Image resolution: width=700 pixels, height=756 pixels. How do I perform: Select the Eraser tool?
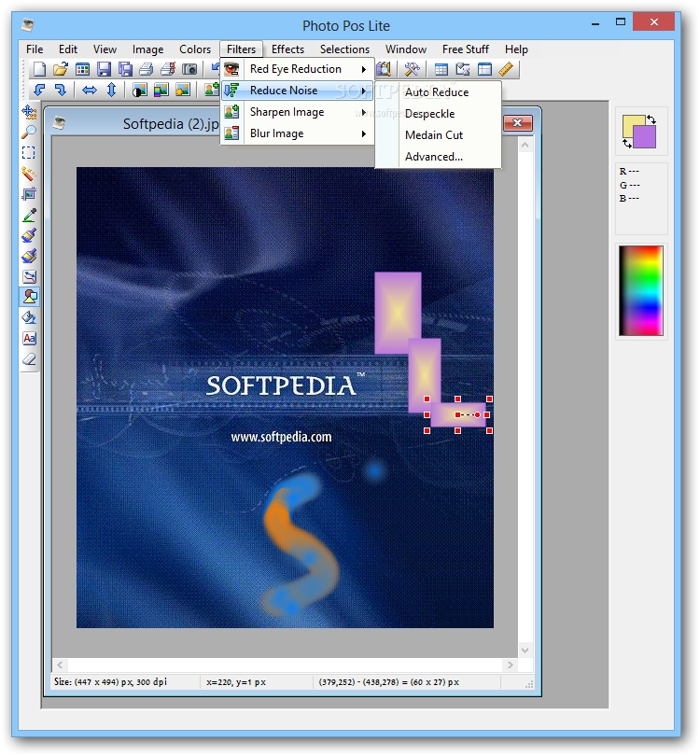tap(30, 359)
